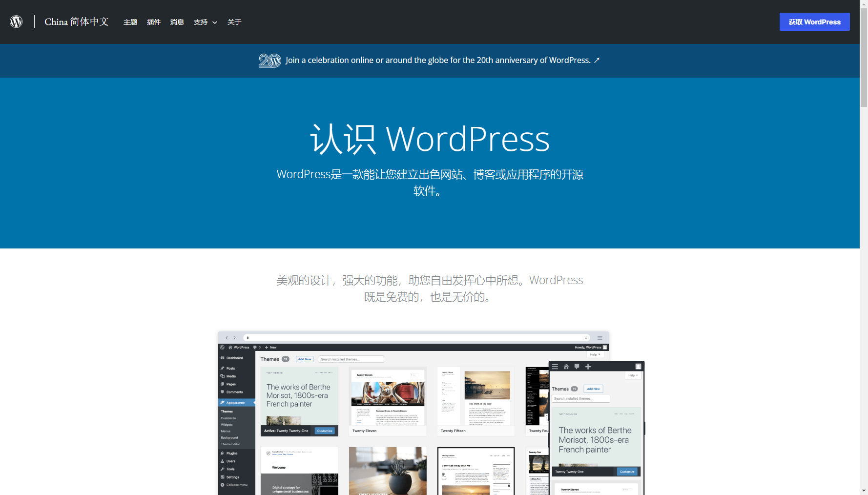Click the Background submenu item
The image size is (868, 495).
pos(229,438)
